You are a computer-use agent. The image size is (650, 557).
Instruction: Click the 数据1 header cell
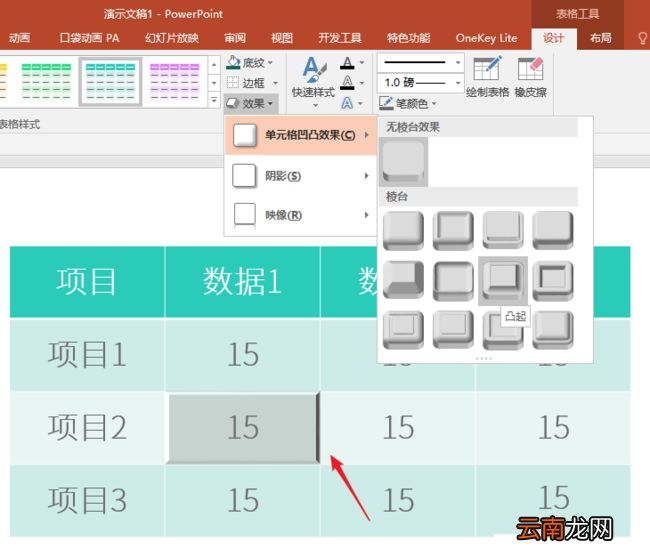click(243, 282)
